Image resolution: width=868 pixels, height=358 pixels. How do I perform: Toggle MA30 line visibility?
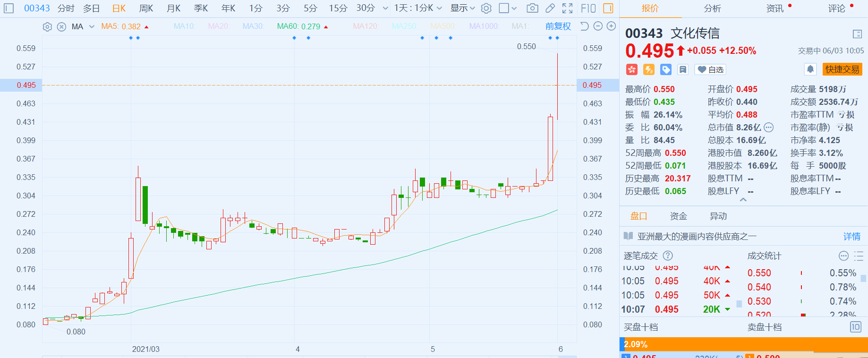253,26
